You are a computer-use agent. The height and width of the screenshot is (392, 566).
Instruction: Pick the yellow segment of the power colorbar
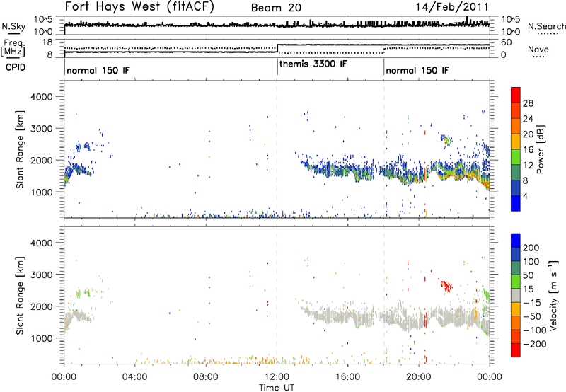click(516, 141)
